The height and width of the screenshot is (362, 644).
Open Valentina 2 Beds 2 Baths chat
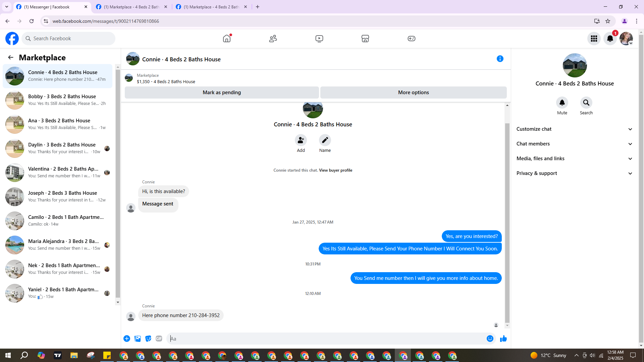[x=58, y=173]
